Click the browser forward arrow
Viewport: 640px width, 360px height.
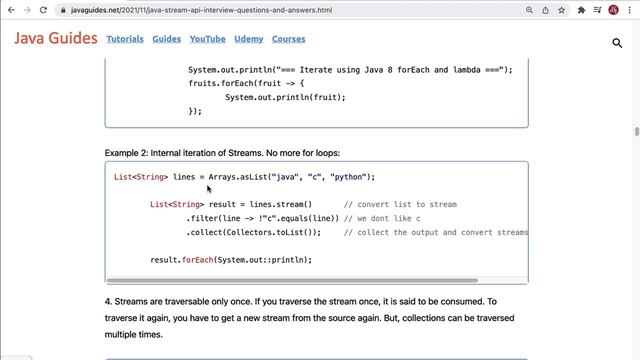pyautogui.click(x=27, y=10)
